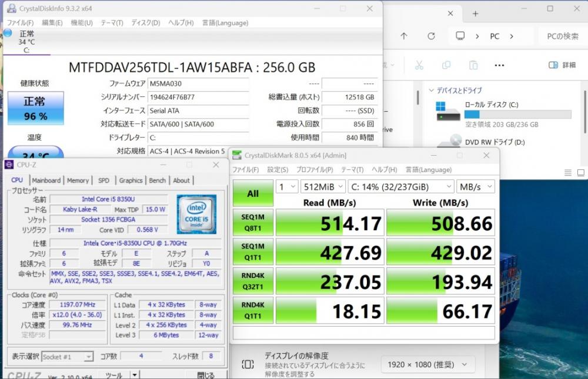This screenshot has height=379, width=588.
Task: Switch to the Mainboard tab in CPU-Z
Action: [x=46, y=180]
